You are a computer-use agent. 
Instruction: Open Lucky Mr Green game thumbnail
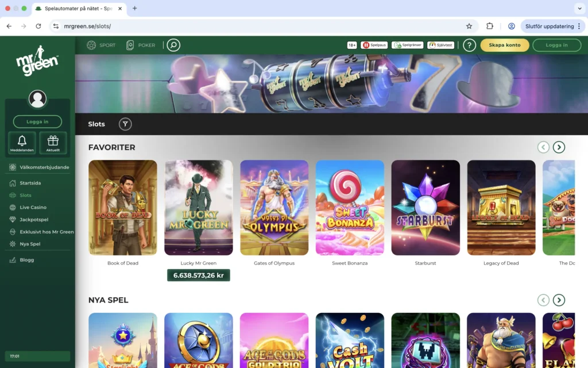[x=198, y=208]
